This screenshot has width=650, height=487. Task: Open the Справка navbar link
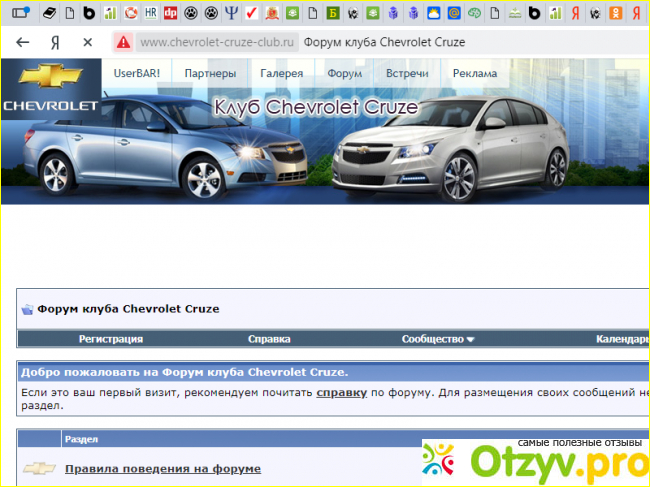point(269,339)
